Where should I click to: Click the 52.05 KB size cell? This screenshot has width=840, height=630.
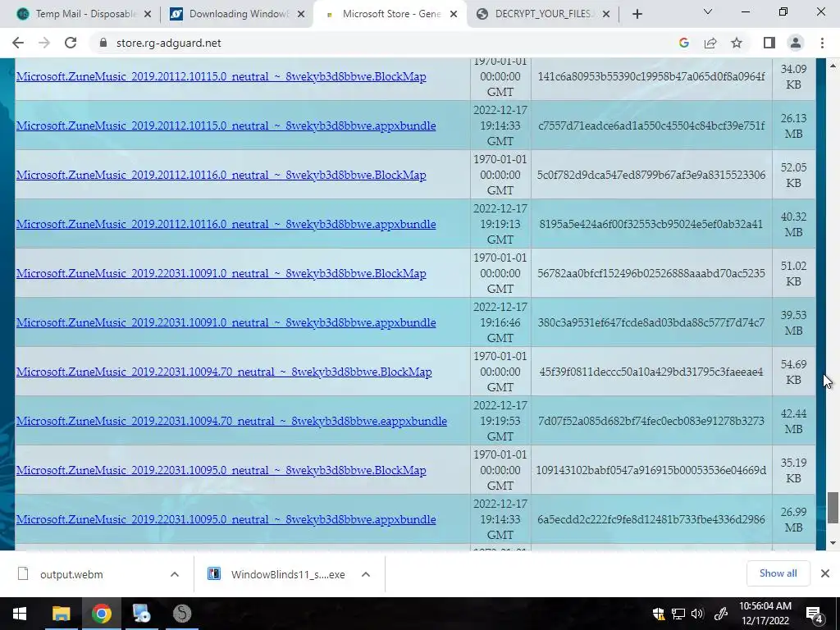click(793, 175)
